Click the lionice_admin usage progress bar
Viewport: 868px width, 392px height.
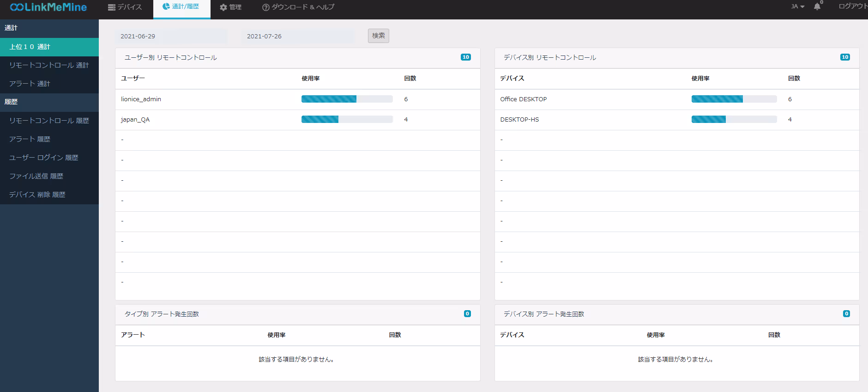point(347,99)
